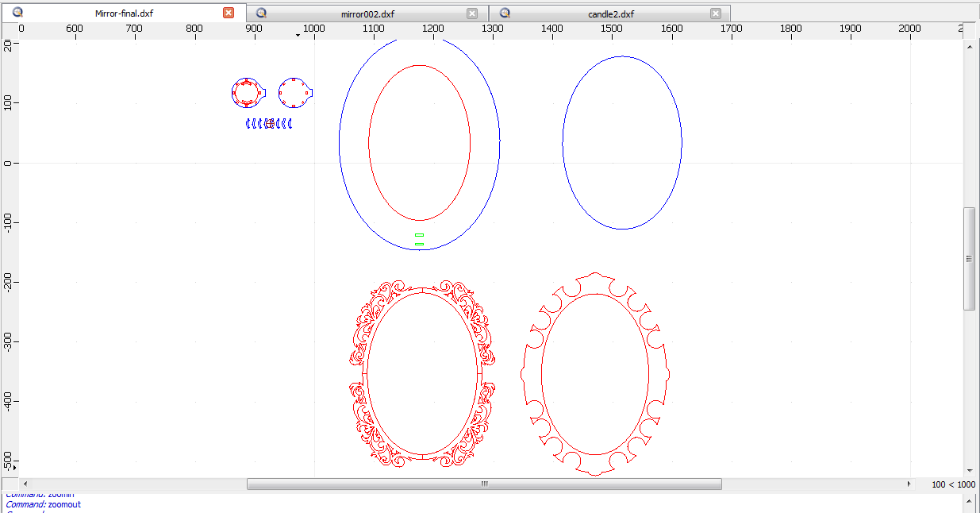Select the left small circular part drawing
980x513 pixels.
247,93
